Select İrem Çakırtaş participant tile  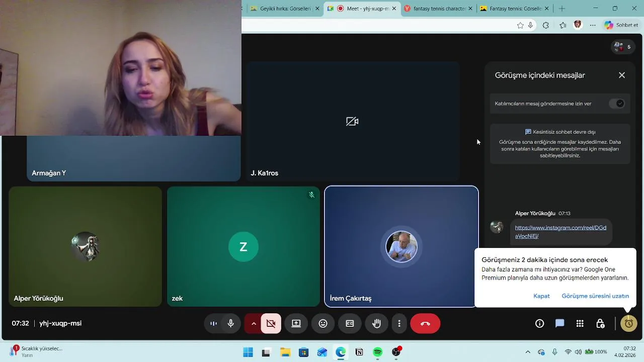(x=401, y=246)
